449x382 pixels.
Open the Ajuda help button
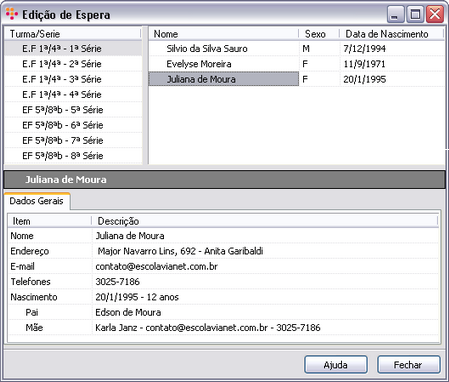coord(336,365)
